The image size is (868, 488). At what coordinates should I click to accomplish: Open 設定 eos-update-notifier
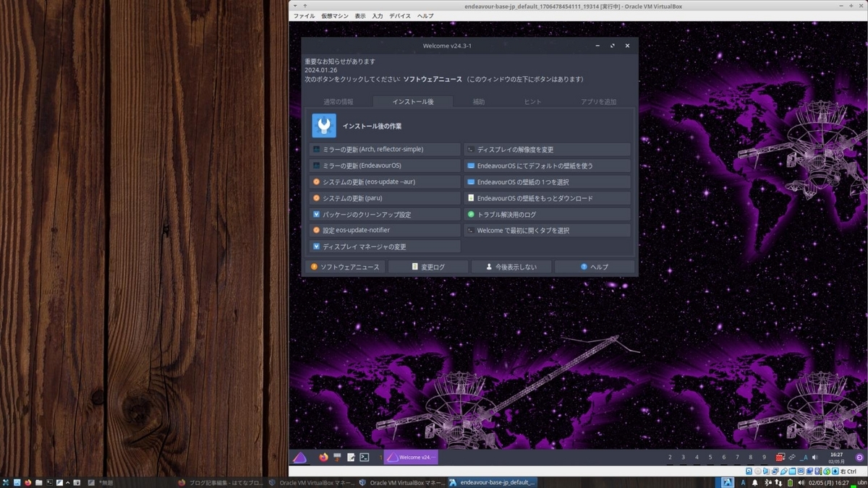tap(385, 230)
